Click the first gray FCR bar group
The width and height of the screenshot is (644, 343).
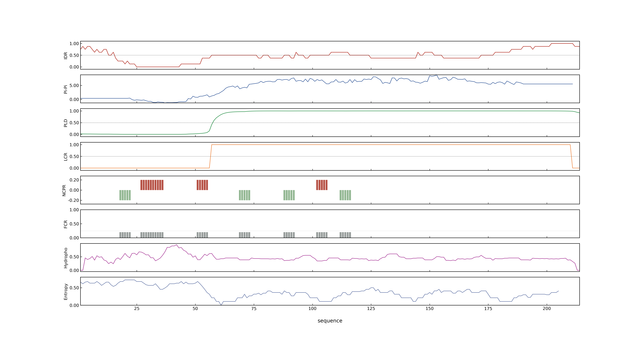125,235
